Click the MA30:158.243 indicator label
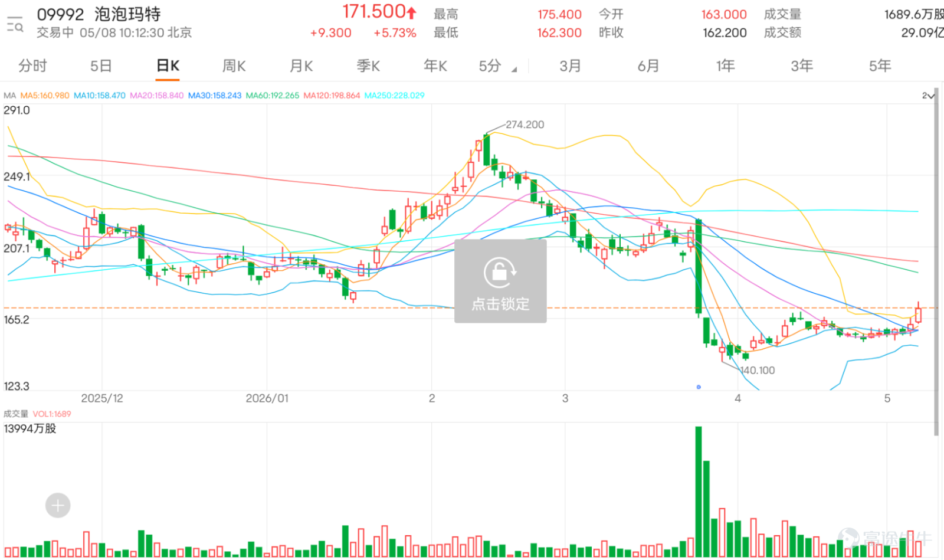Screen dimensions: 944x560 (x=215, y=96)
